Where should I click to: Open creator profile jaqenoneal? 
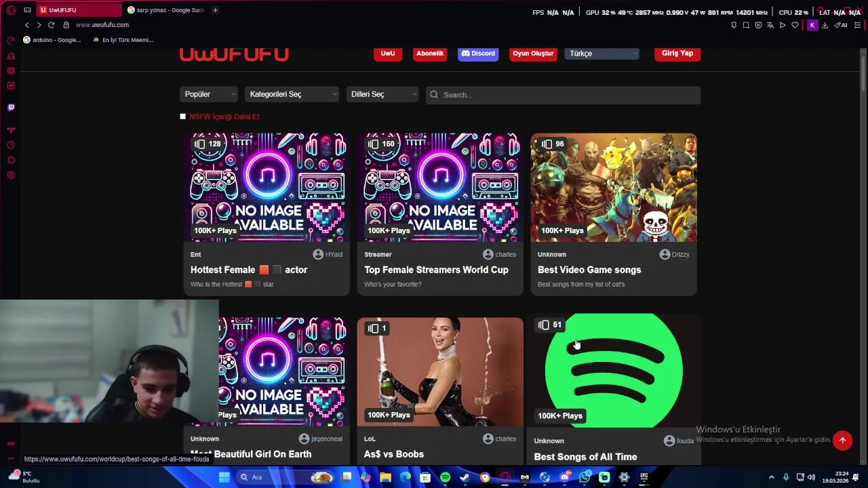click(321, 439)
